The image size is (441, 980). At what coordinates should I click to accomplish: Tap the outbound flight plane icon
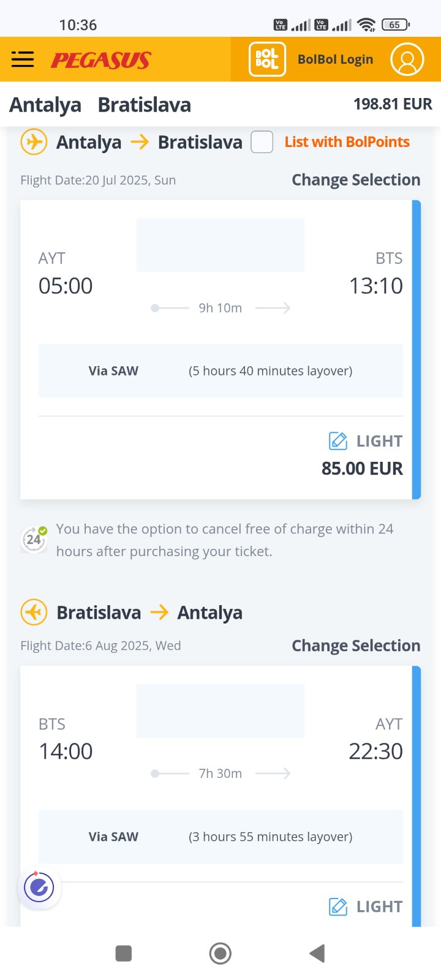[34, 142]
